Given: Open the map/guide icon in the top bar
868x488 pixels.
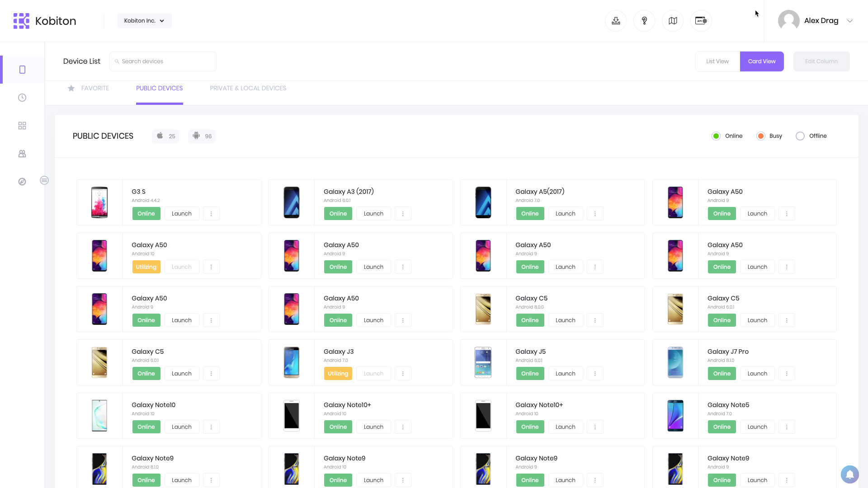Looking at the screenshot, I should (672, 20).
